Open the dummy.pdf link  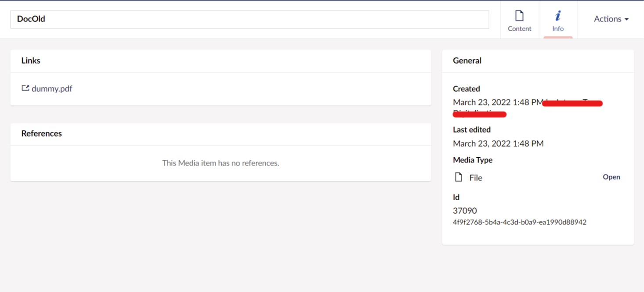point(52,88)
